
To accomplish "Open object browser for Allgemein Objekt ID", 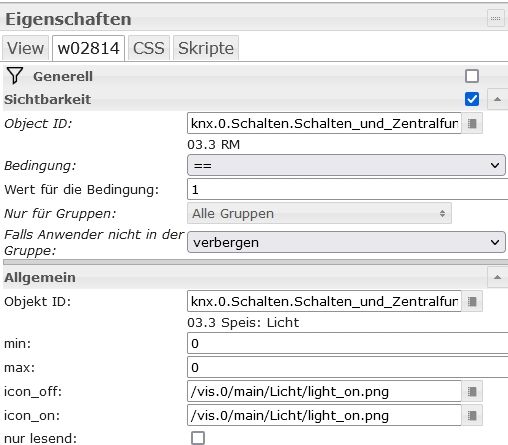I will (472, 302).
